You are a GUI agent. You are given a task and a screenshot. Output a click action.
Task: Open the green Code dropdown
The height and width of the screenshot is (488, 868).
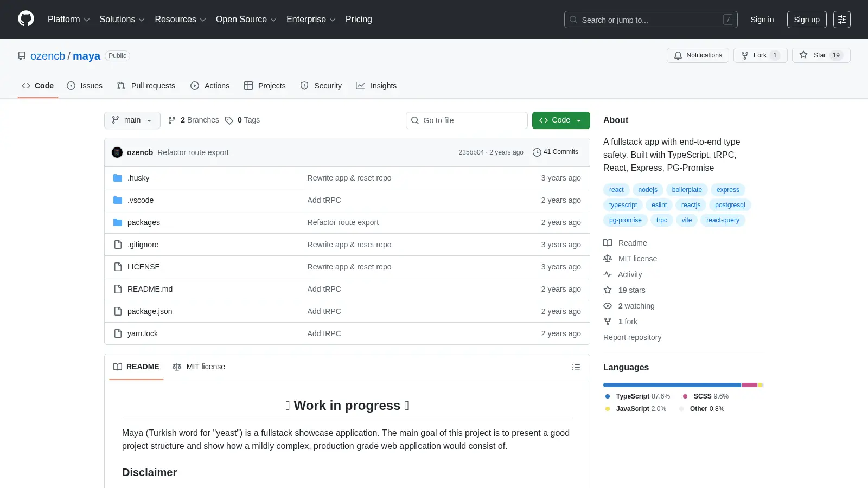coord(561,120)
